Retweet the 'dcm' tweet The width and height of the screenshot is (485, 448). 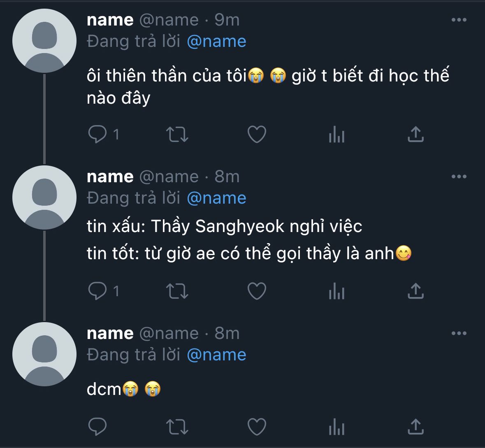(177, 427)
